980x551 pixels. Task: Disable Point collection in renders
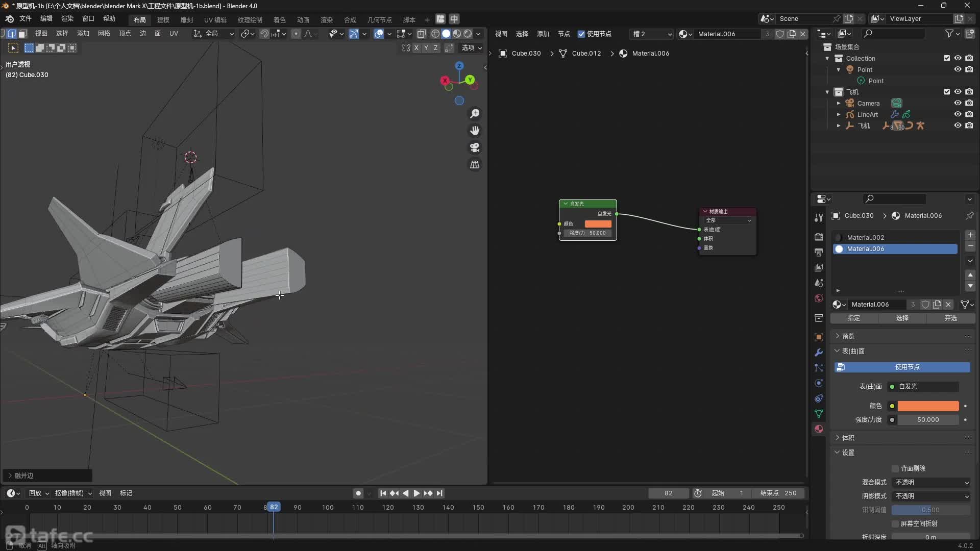tap(969, 69)
